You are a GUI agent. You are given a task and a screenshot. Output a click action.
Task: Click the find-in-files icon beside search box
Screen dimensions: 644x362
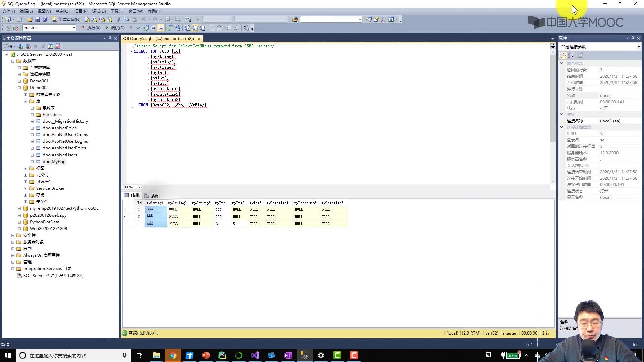click(x=295, y=19)
